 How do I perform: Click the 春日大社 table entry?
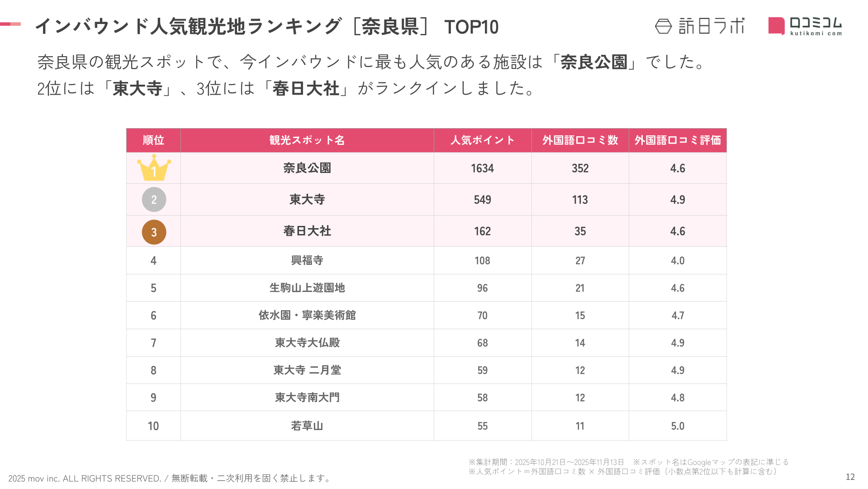point(307,231)
